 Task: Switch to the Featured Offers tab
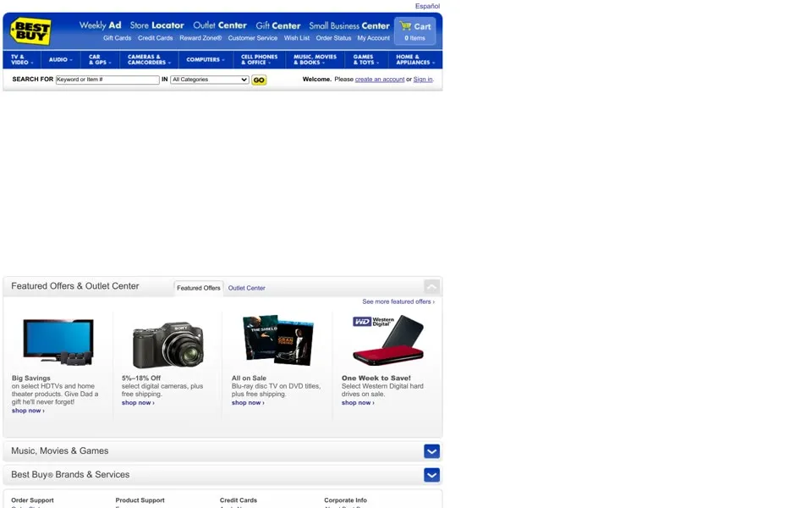pyautogui.click(x=198, y=288)
